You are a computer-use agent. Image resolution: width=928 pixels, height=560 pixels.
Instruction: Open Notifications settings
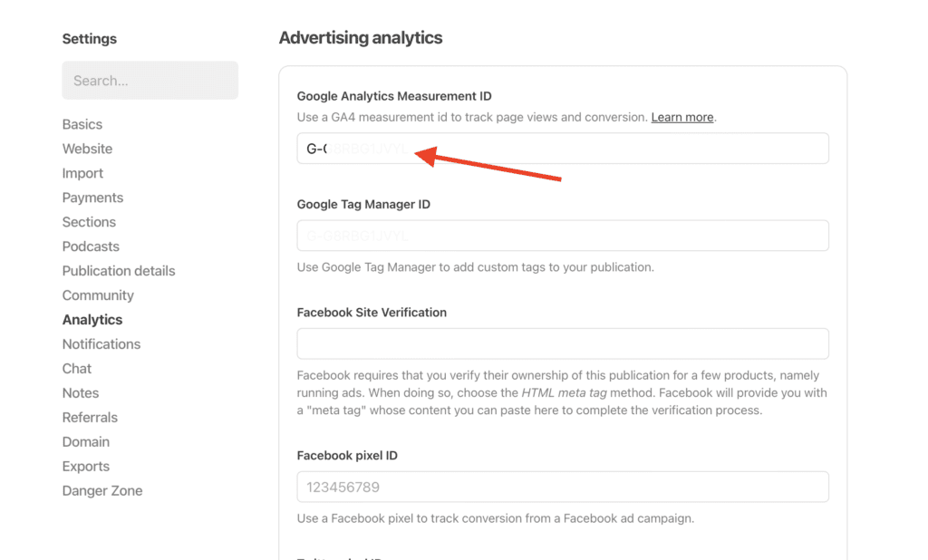[101, 344]
